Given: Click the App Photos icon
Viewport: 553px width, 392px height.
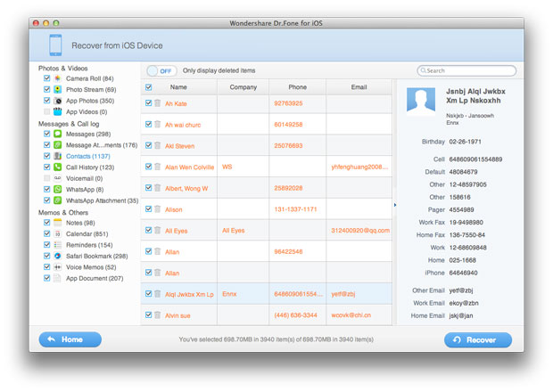Looking at the screenshot, I should click(57, 101).
